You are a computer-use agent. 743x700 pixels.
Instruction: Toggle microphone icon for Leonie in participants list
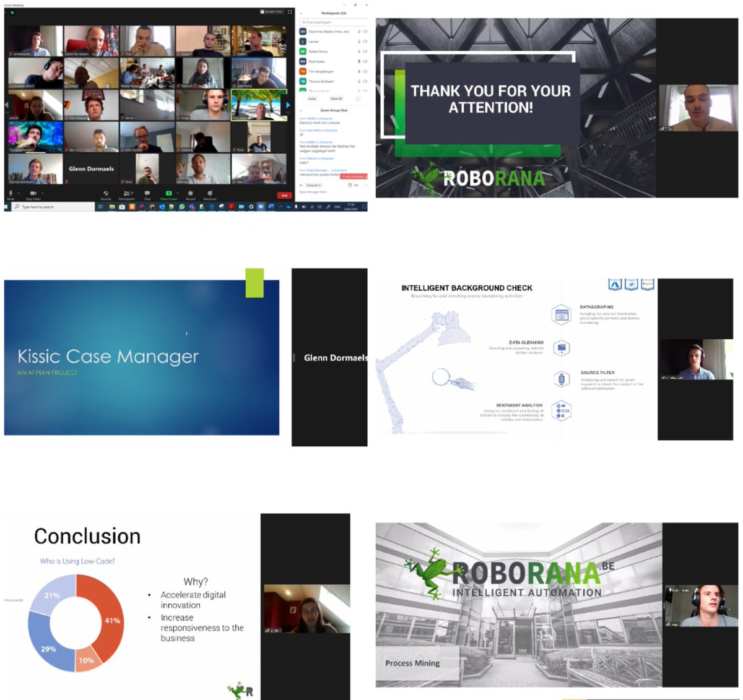point(359,41)
